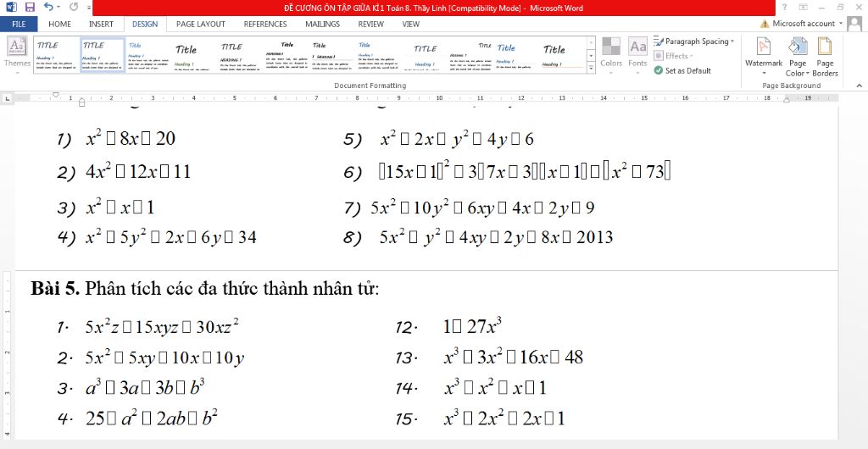The image size is (868, 449).
Task: Open Word Help question mark icon
Action: click(x=784, y=7)
